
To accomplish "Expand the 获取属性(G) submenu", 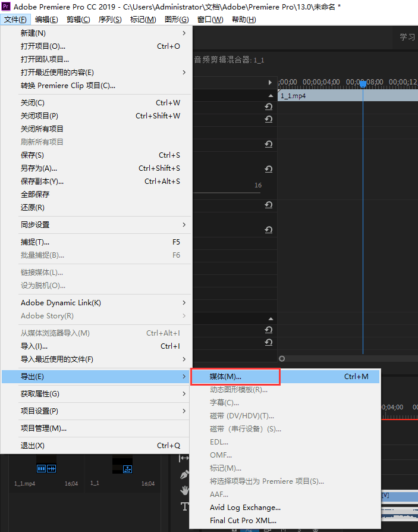I will click(96, 393).
